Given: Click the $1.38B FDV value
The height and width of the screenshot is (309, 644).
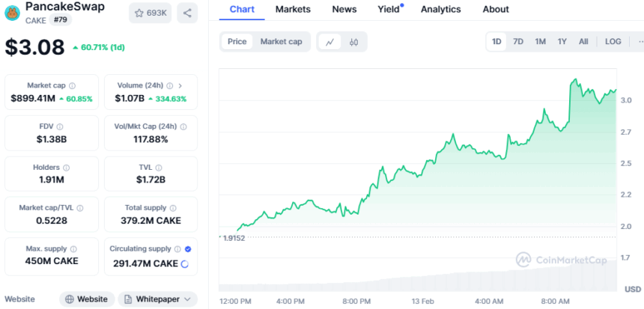Looking at the screenshot, I should pyautogui.click(x=52, y=139).
